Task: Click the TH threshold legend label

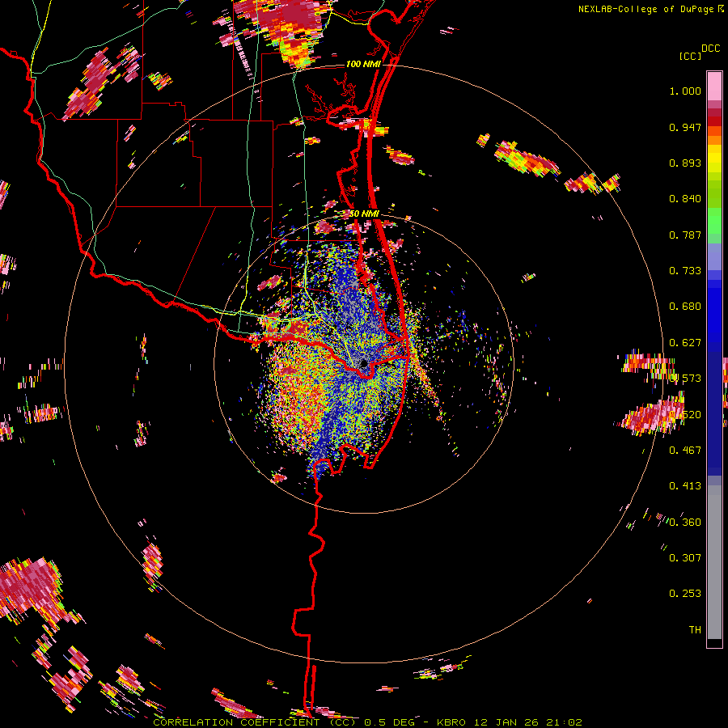Action: (695, 629)
